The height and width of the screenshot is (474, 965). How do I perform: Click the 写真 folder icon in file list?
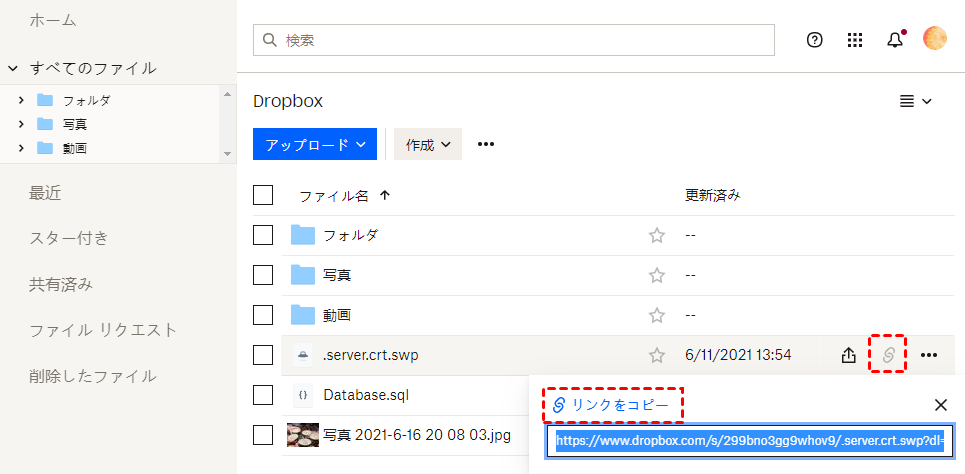coord(303,275)
